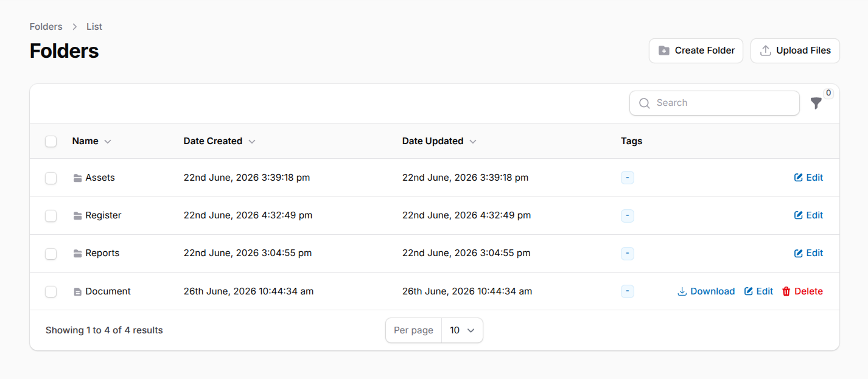
Task: Click Assets updated date 3:39:18 pm
Action: [x=466, y=178]
